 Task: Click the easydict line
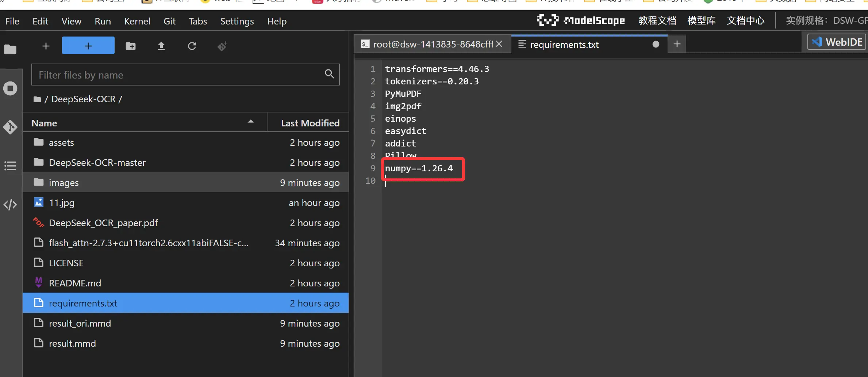(406, 131)
